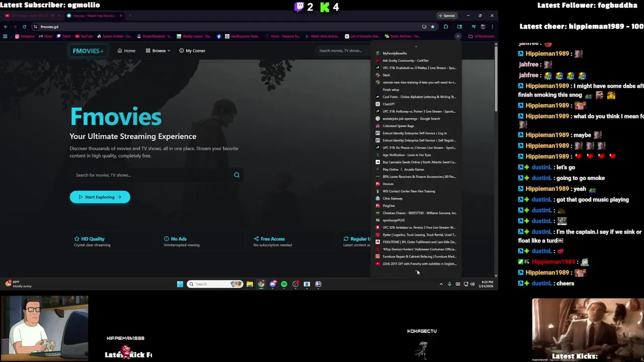This screenshot has height=362, width=644.
Task: Click the Start Exploring button
Action: pos(100,197)
